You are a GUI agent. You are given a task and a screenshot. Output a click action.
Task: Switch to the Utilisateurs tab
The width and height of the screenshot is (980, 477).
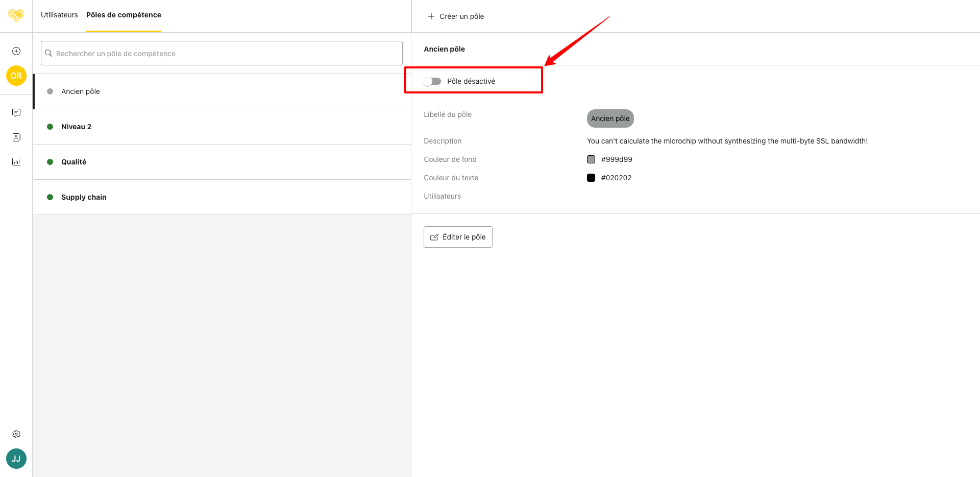tap(59, 15)
